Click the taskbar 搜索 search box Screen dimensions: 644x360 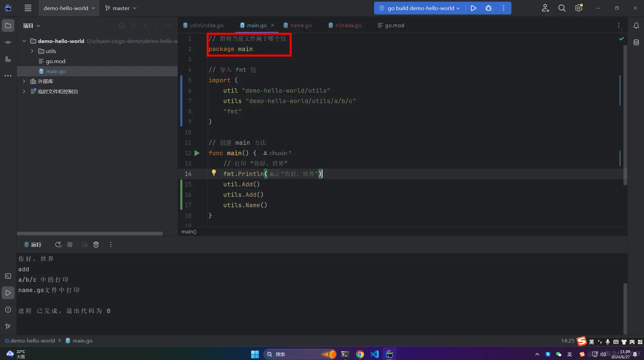click(300, 354)
